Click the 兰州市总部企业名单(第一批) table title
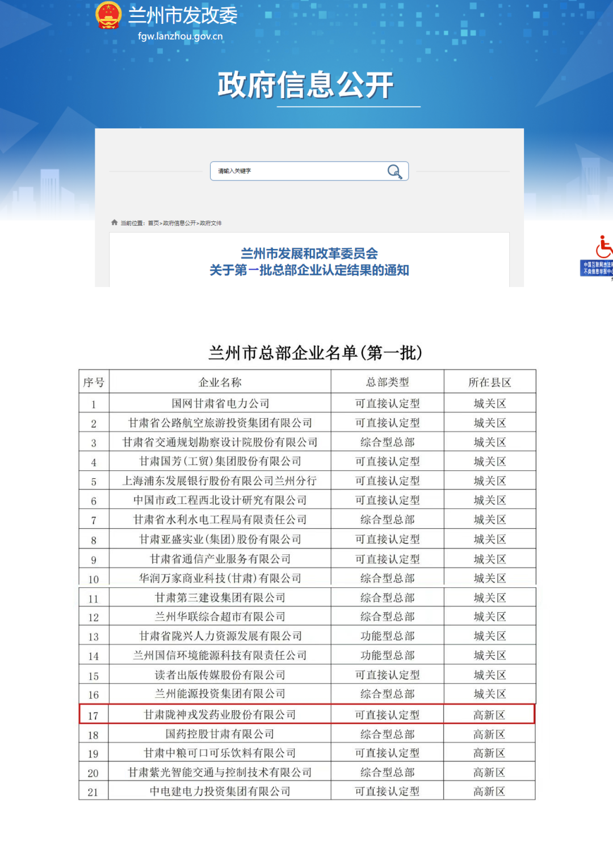 tap(317, 352)
